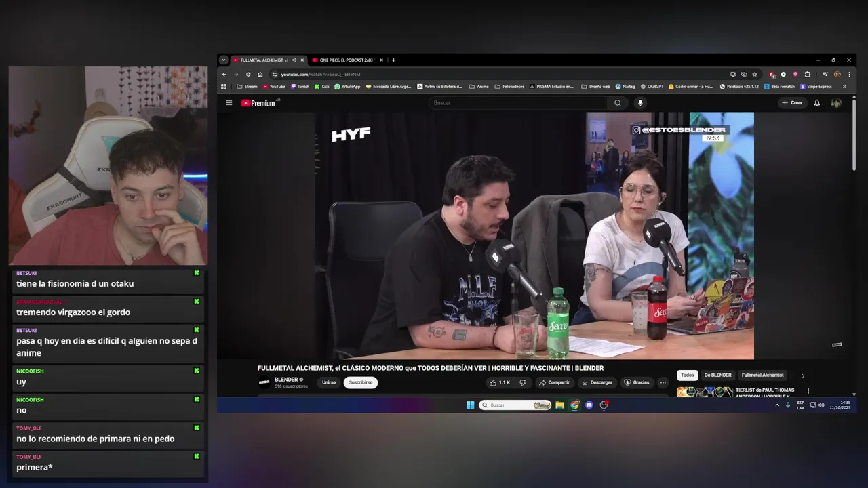Viewport: 868px width, 488px height.
Task: Show more bookmarks with double chevron
Action: 844,87
